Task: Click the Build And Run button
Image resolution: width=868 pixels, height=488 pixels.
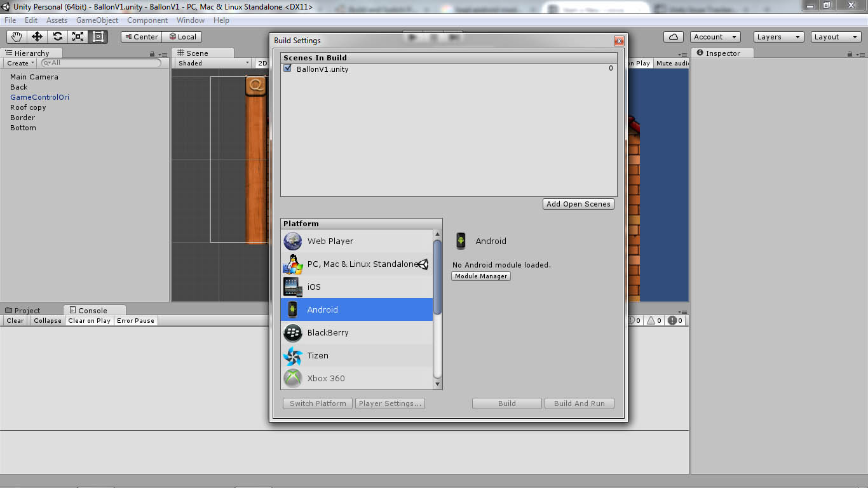Action: pos(579,403)
